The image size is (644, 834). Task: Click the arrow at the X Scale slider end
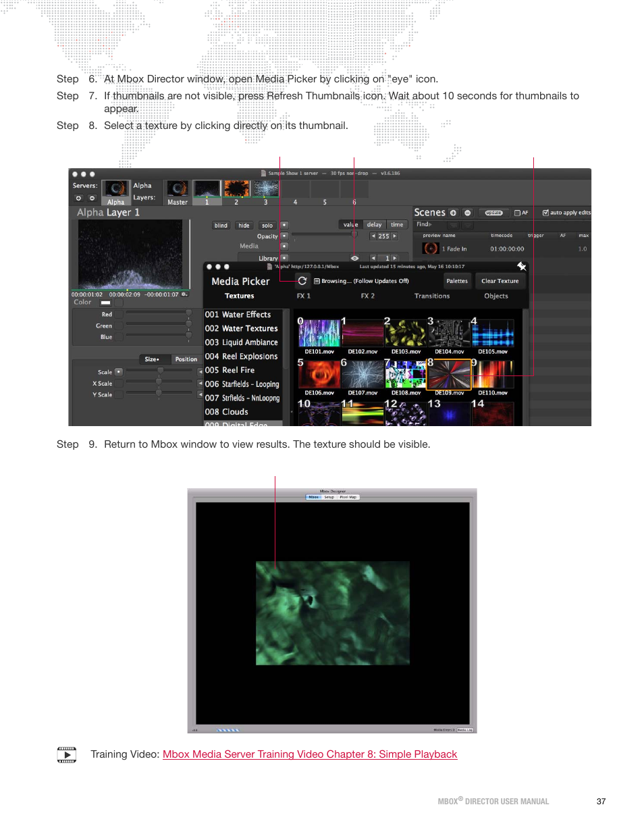pos(200,383)
